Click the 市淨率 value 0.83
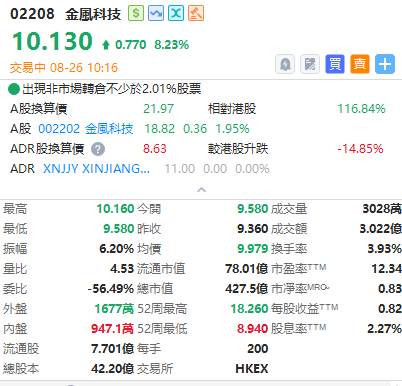The width and height of the screenshot is (402, 386). 390,289
